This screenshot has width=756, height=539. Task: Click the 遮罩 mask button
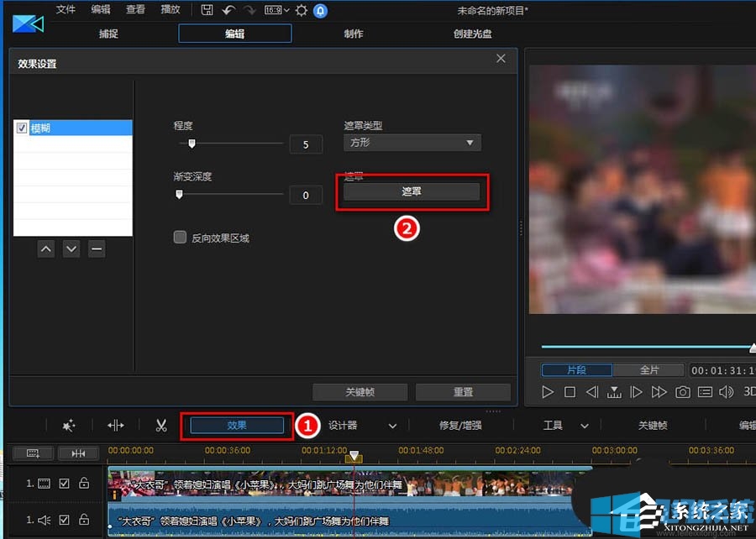pyautogui.click(x=412, y=191)
